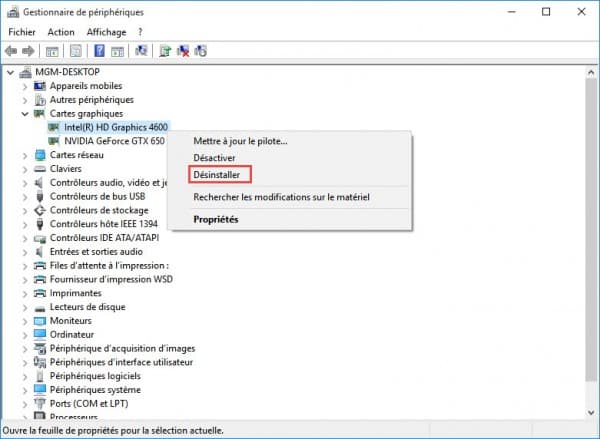
Task: Choose Mettre à jour le pilote...
Action: point(290,141)
